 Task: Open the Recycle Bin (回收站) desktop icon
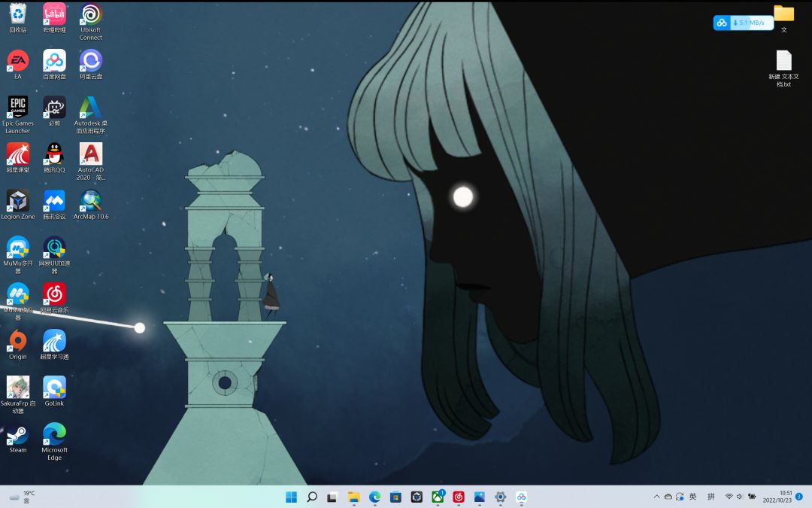(x=17, y=18)
